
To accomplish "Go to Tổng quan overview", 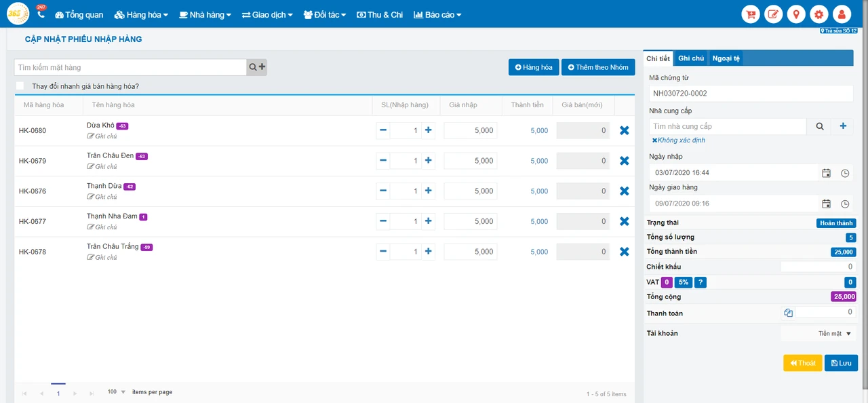I will [79, 14].
